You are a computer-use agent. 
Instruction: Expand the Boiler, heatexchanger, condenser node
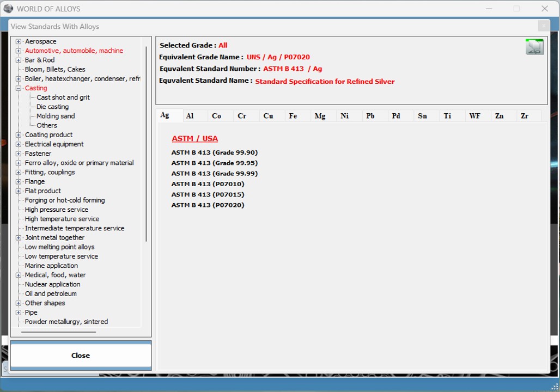(18, 79)
